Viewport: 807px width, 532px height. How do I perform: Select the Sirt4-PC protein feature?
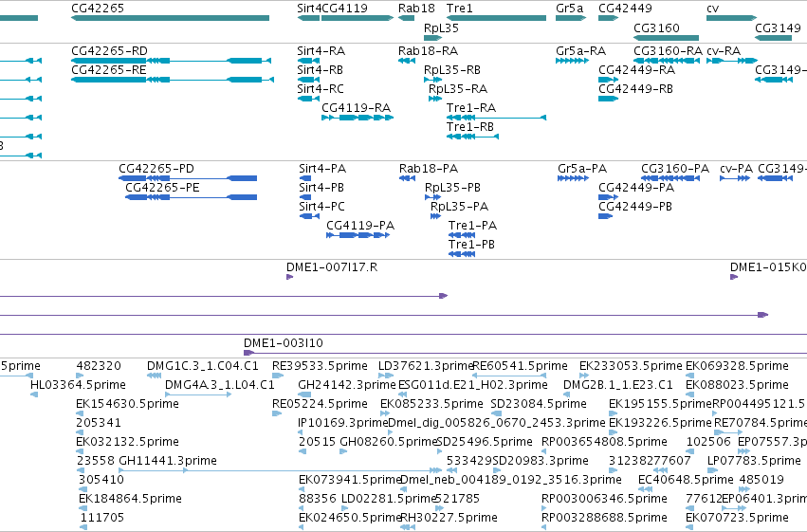pos(309,216)
